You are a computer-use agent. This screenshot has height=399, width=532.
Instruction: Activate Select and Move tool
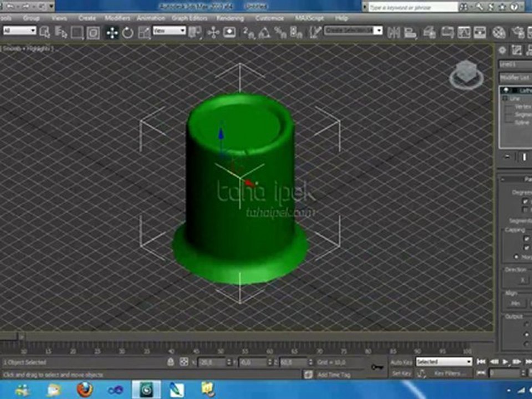pos(111,33)
